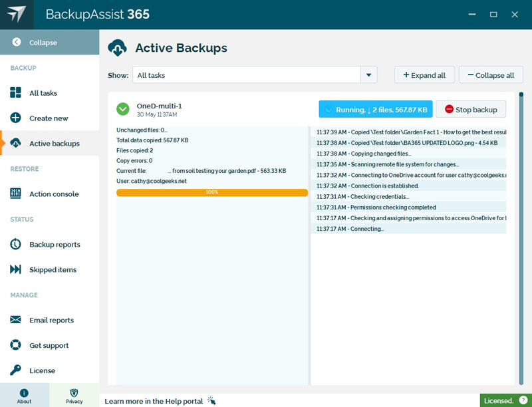This screenshot has width=532, height=407.
Task: Click the cloud download icon beside Active Backups heading
Action: pos(118,48)
